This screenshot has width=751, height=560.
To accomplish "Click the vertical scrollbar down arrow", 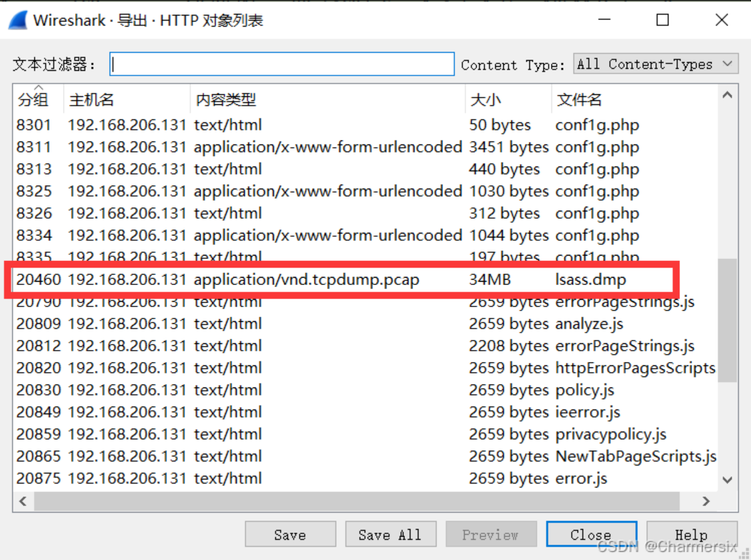I will click(727, 480).
